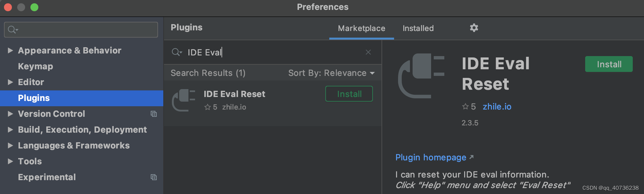
Task: Click the large plugin icon in details
Action: tap(421, 76)
